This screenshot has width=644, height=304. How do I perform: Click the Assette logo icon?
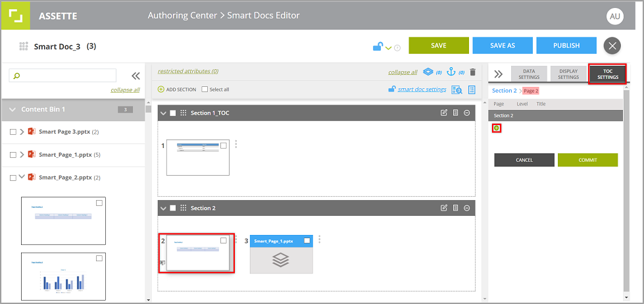pyautogui.click(x=16, y=16)
